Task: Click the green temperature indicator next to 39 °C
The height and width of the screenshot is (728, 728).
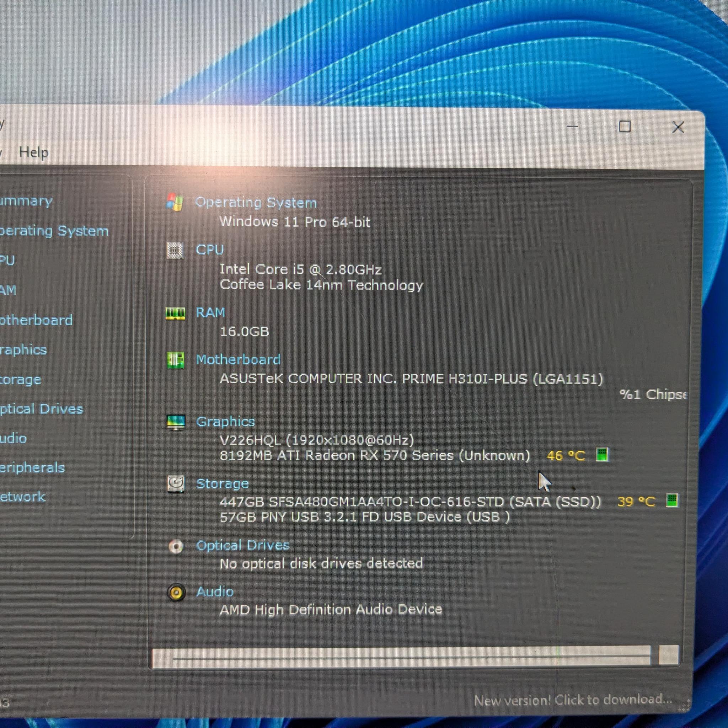Action: coord(672,501)
